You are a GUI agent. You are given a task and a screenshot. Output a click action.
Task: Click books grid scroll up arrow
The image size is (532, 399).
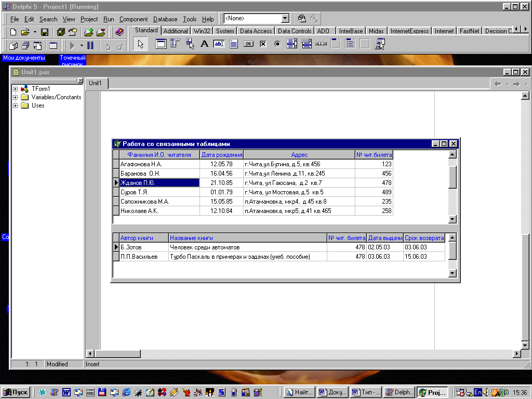point(452,237)
